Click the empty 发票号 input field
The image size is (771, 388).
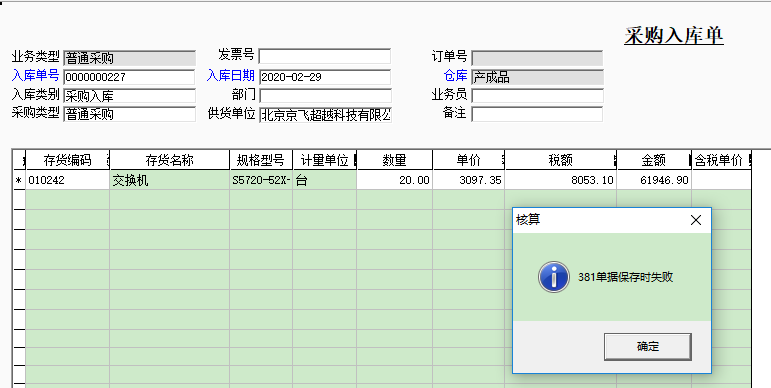[325, 56]
